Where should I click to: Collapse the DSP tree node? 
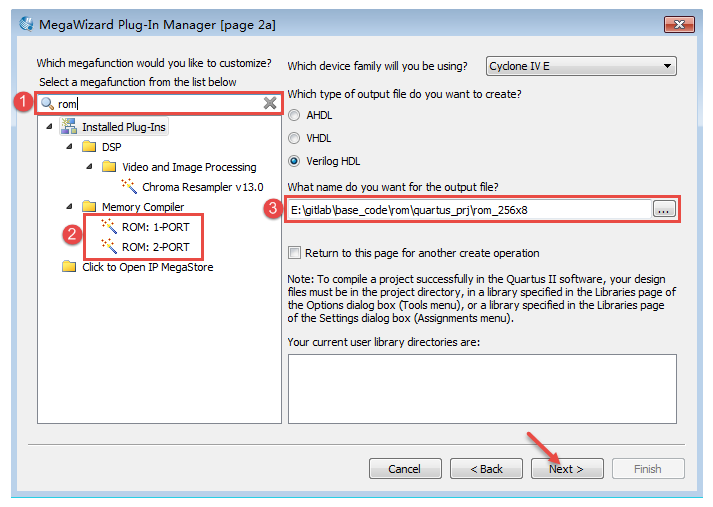69,146
